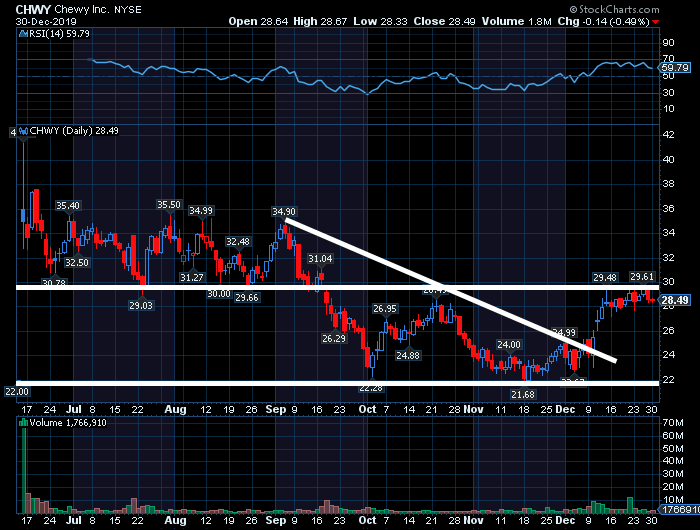Click the 1766910 volume axis tag
The width and height of the screenshot is (700, 530).
(x=680, y=509)
